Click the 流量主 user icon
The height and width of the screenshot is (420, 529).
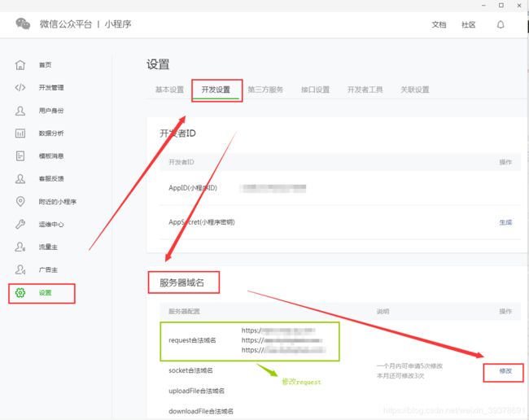click(20, 247)
